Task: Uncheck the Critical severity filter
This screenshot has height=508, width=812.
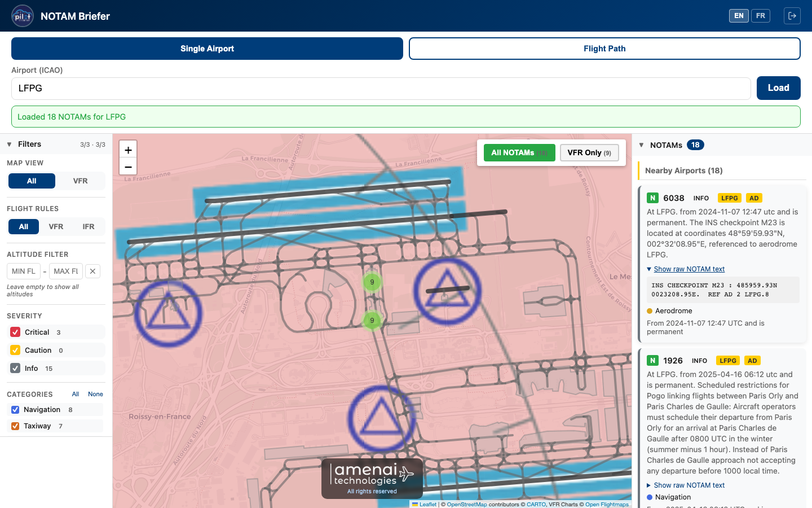Action: (x=15, y=332)
